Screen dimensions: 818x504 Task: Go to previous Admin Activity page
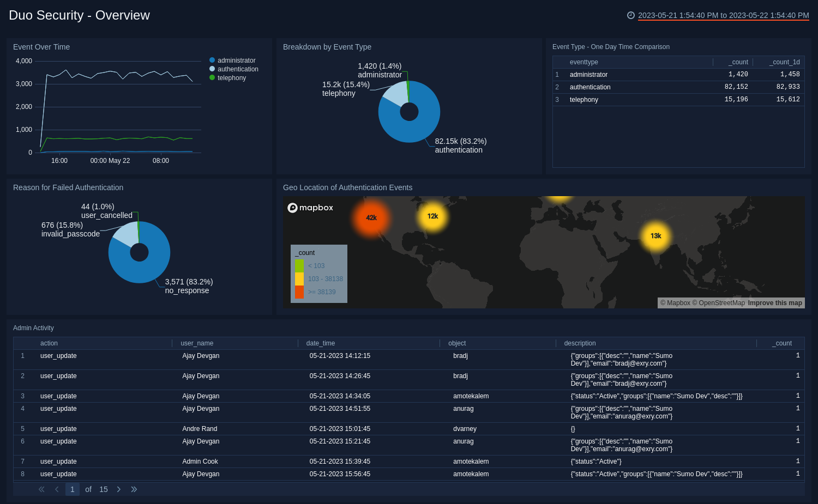[x=57, y=489]
